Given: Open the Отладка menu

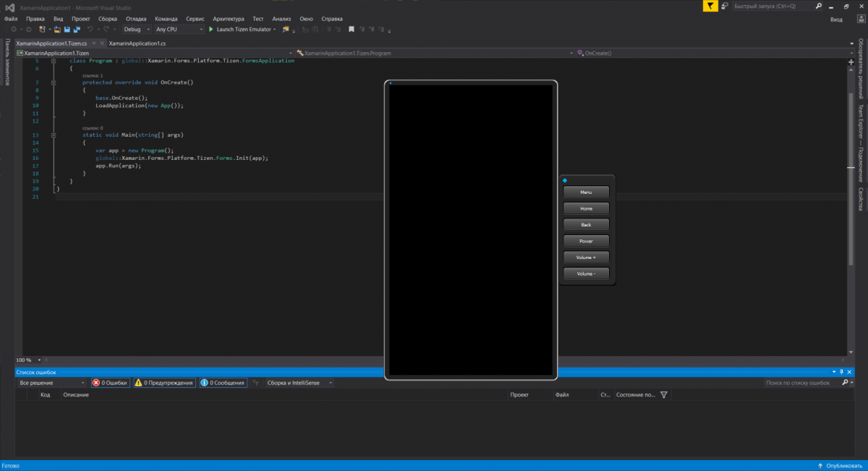Looking at the screenshot, I should coord(135,18).
